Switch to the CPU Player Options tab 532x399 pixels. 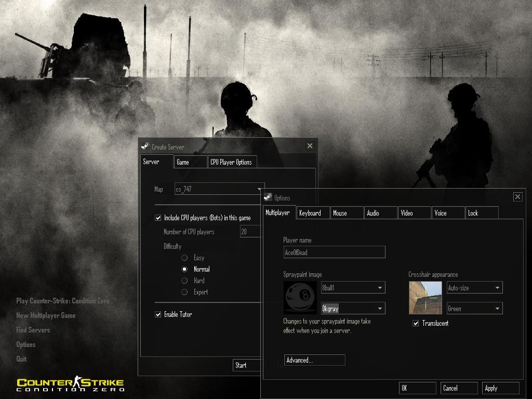point(232,162)
